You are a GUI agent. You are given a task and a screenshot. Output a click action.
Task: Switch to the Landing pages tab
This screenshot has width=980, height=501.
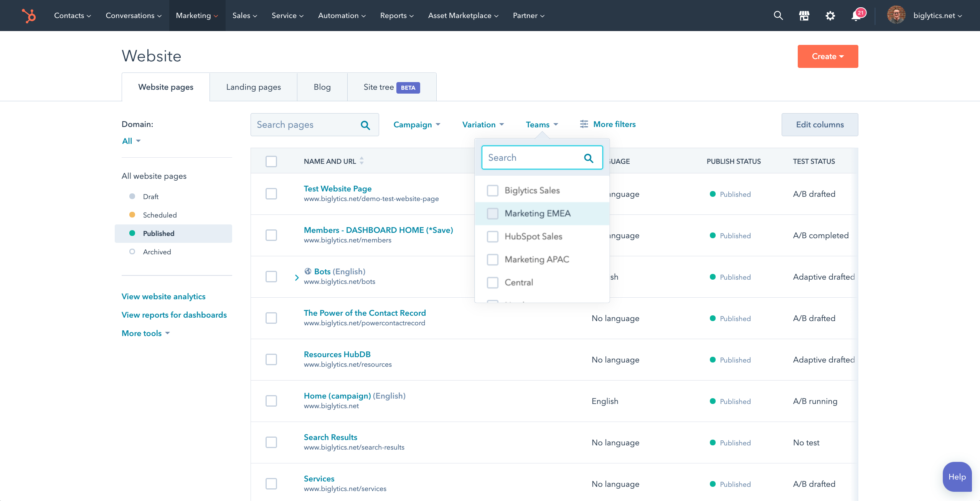(253, 87)
